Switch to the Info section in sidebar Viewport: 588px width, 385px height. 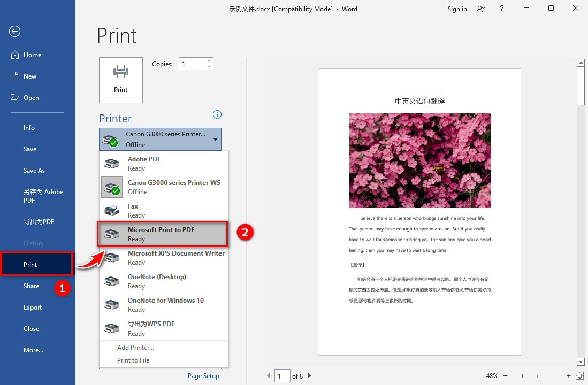[x=29, y=127]
